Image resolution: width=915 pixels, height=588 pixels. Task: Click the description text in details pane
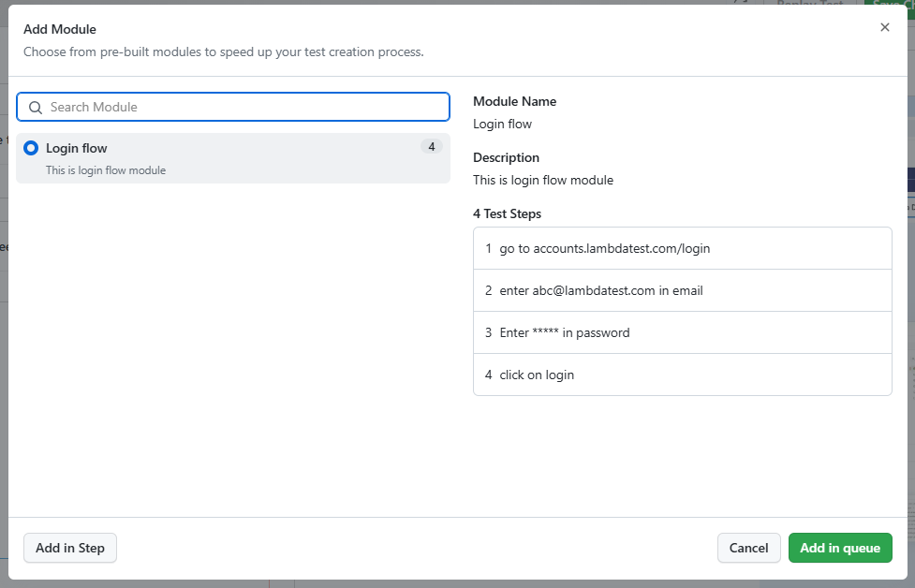point(542,181)
